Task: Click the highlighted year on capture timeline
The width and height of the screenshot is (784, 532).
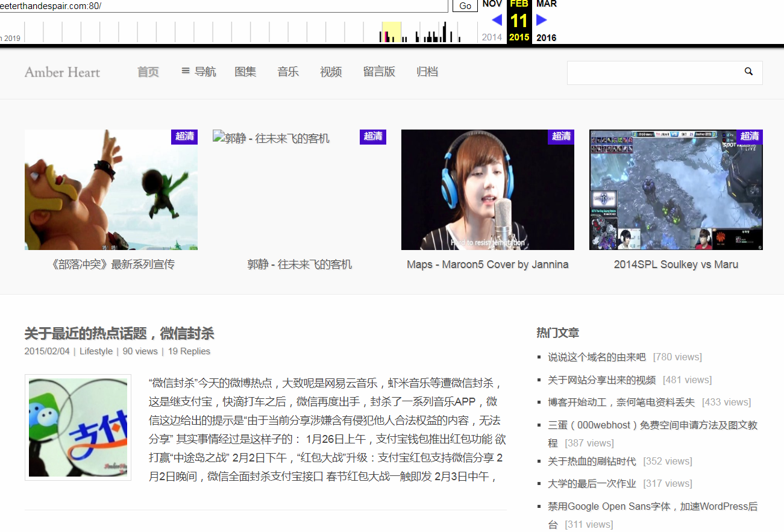Action: click(392, 32)
